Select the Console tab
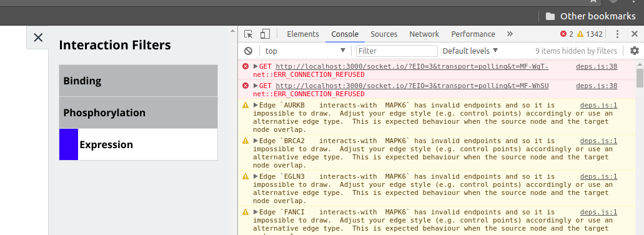 click(x=345, y=34)
